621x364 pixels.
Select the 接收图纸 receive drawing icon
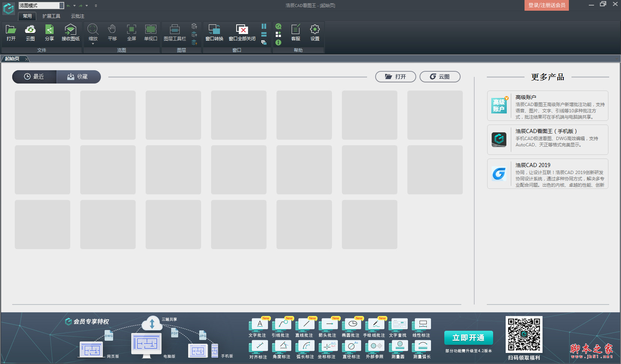pos(70,33)
